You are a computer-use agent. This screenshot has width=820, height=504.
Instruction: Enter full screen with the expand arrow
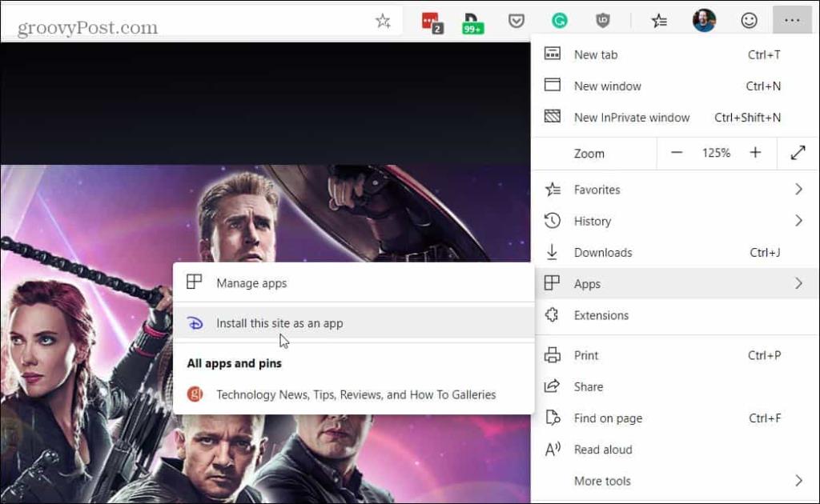pyautogui.click(x=798, y=153)
